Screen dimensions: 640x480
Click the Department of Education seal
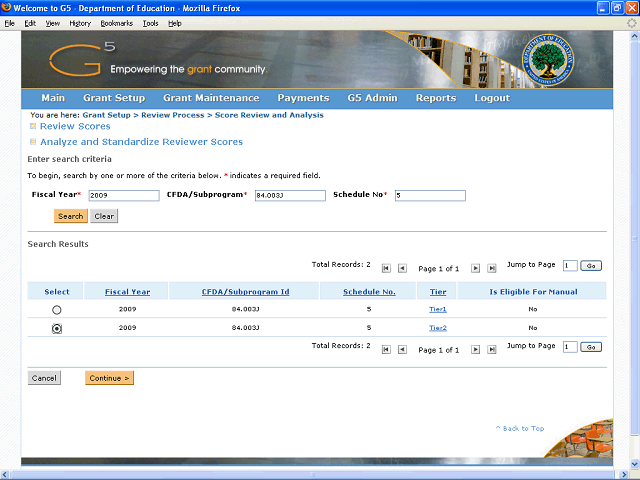coord(548,60)
